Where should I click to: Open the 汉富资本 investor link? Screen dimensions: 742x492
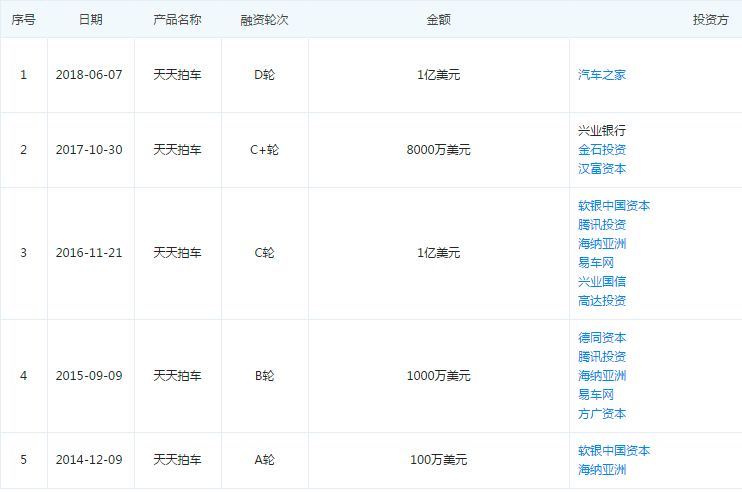pyautogui.click(x=601, y=169)
